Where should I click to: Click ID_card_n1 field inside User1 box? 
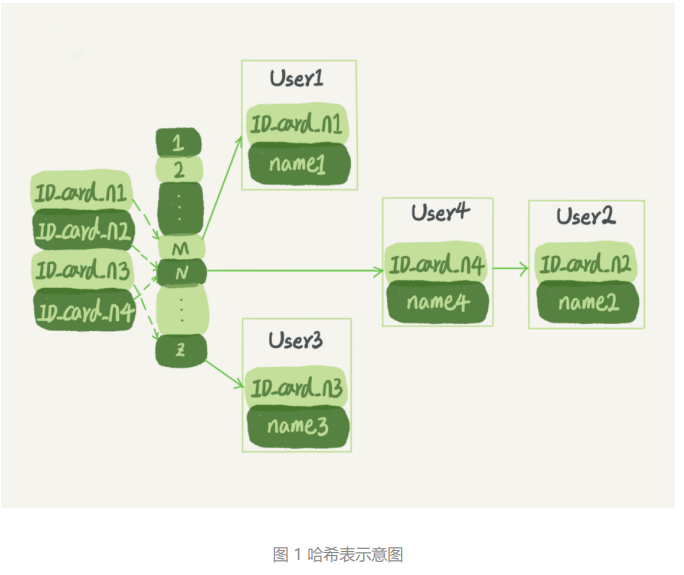coord(298,124)
